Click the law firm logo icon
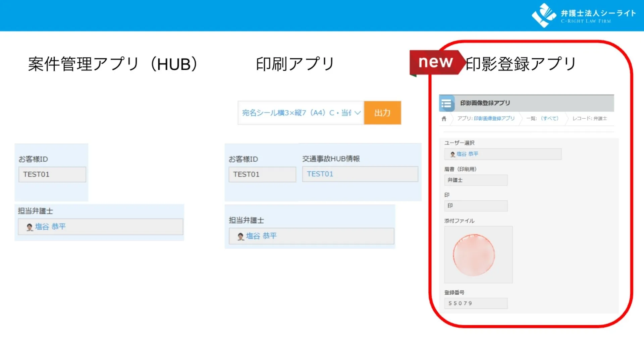Image resolution: width=644 pixels, height=362 pixels. (543, 15)
